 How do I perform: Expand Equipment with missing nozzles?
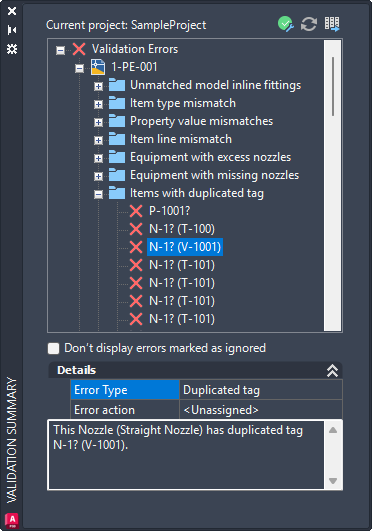[x=98, y=176]
